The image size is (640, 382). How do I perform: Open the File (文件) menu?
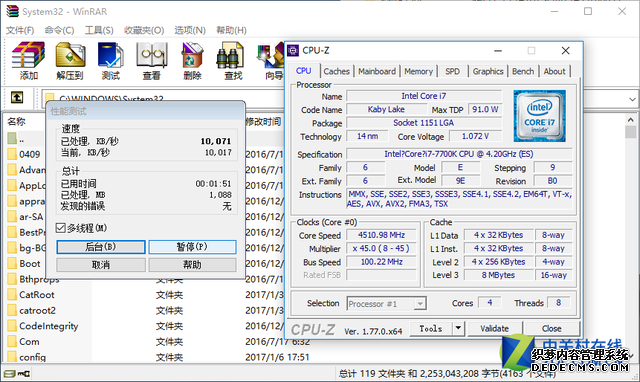[20, 30]
